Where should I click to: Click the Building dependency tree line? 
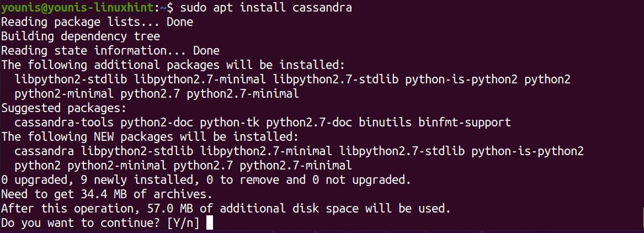[x=81, y=36]
